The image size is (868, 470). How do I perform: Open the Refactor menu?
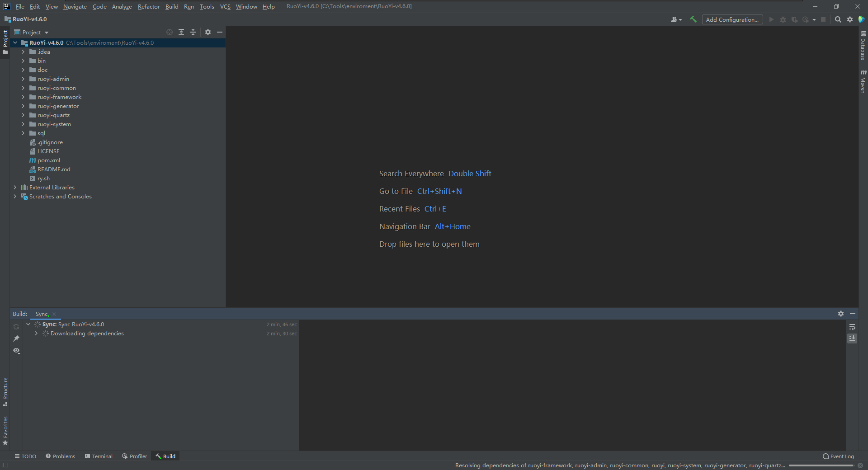pyautogui.click(x=149, y=6)
